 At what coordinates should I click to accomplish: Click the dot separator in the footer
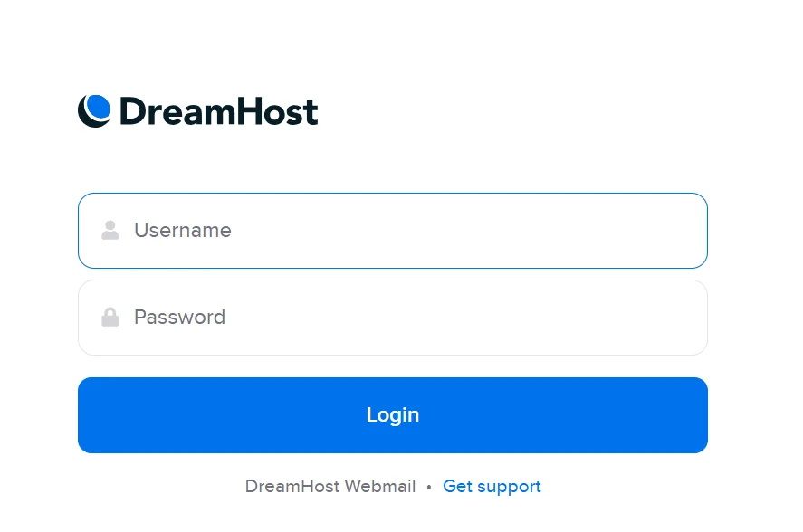[x=428, y=486]
